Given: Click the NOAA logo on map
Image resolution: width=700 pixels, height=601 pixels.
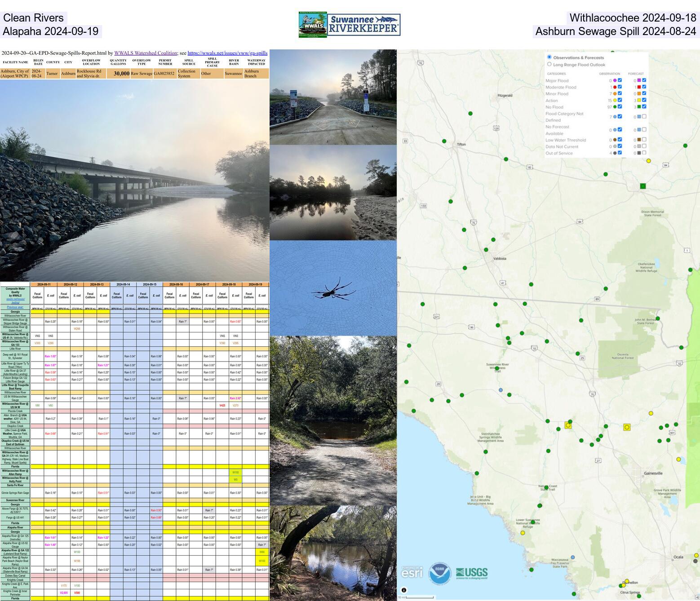Looking at the screenshot, I should [x=440, y=573].
